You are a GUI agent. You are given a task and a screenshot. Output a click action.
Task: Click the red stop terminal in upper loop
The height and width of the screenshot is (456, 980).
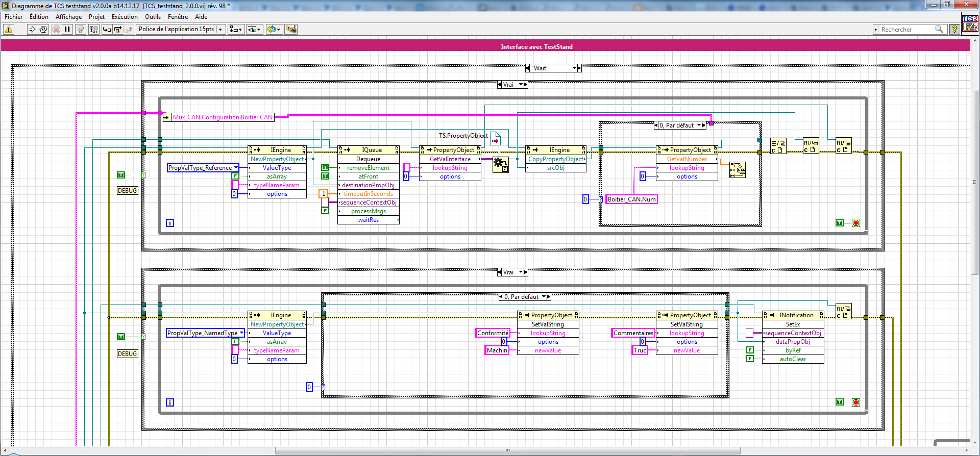click(856, 223)
